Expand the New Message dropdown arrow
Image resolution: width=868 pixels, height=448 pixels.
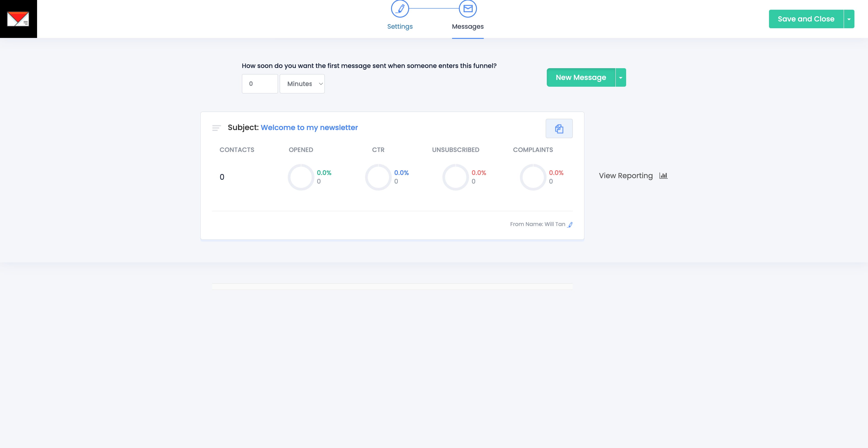(621, 78)
